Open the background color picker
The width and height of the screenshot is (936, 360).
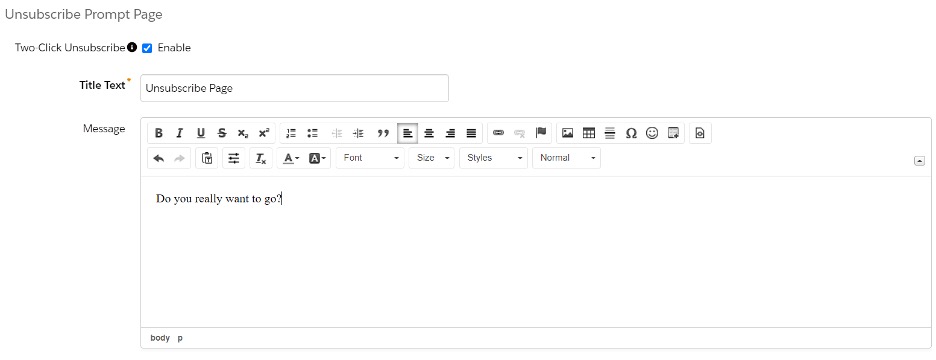pyautogui.click(x=317, y=158)
